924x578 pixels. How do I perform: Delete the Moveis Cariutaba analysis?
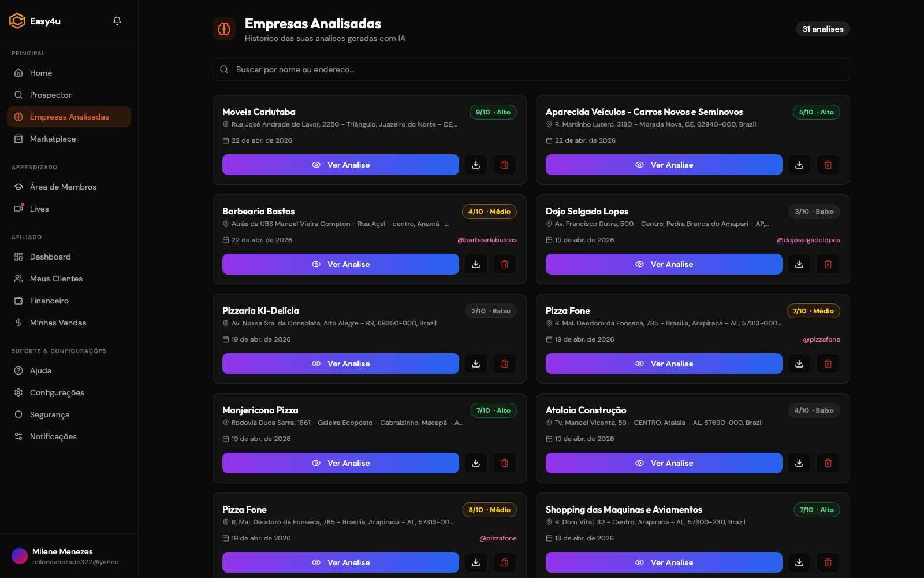pyautogui.click(x=505, y=165)
